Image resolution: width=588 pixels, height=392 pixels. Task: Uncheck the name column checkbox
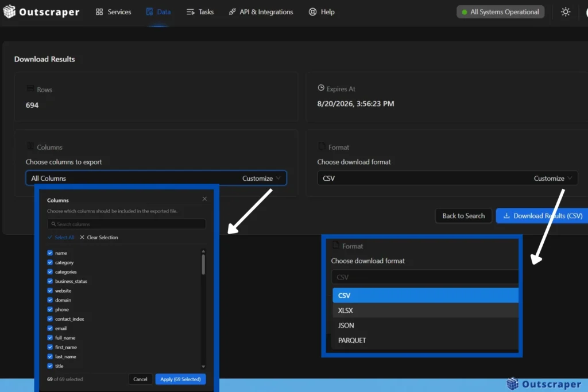point(50,253)
